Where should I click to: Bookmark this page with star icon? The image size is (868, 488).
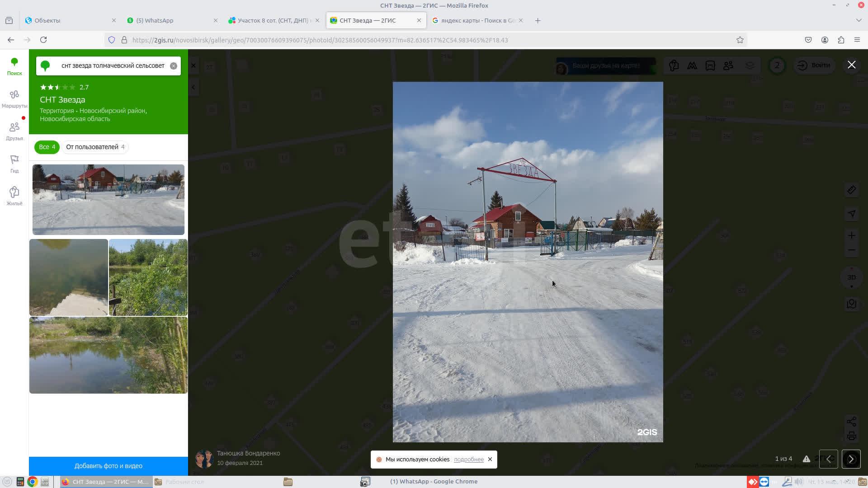point(740,40)
